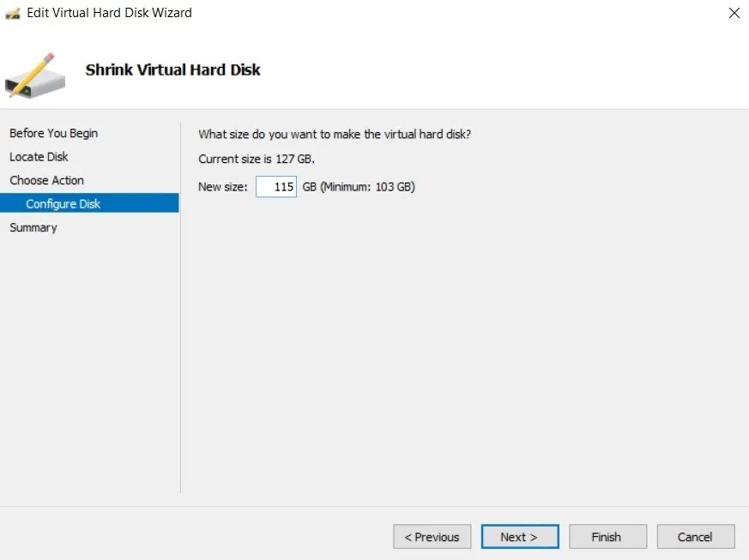Select the Choose Action step

click(46, 180)
